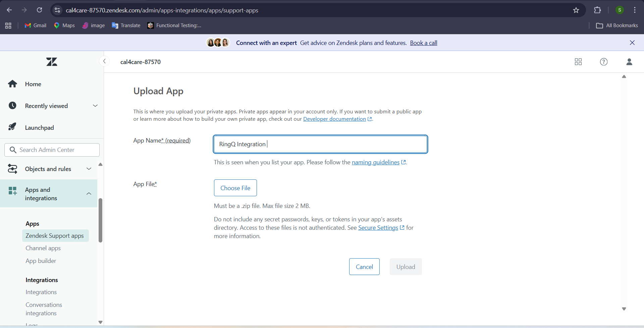Click the App File label

(x=145, y=184)
